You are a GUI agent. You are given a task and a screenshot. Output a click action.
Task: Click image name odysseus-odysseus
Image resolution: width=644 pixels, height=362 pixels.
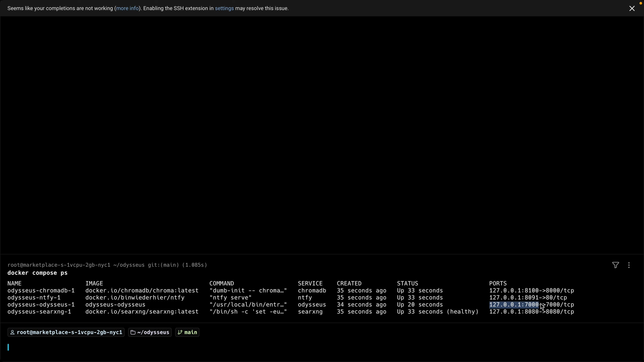[116, 304]
